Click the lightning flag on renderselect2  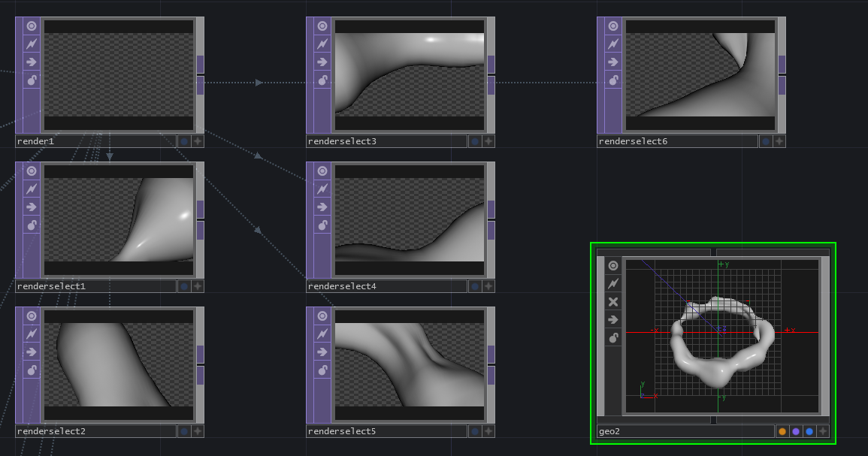pyautogui.click(x=32, y=334)
